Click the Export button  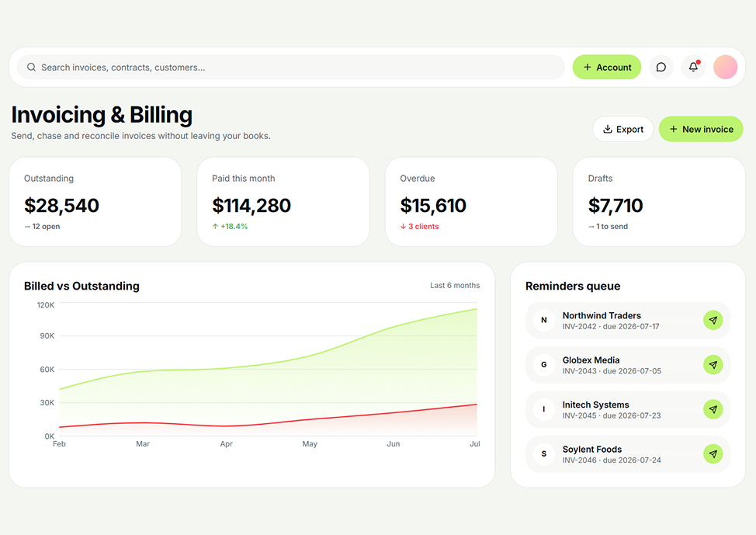pos(623,129)
